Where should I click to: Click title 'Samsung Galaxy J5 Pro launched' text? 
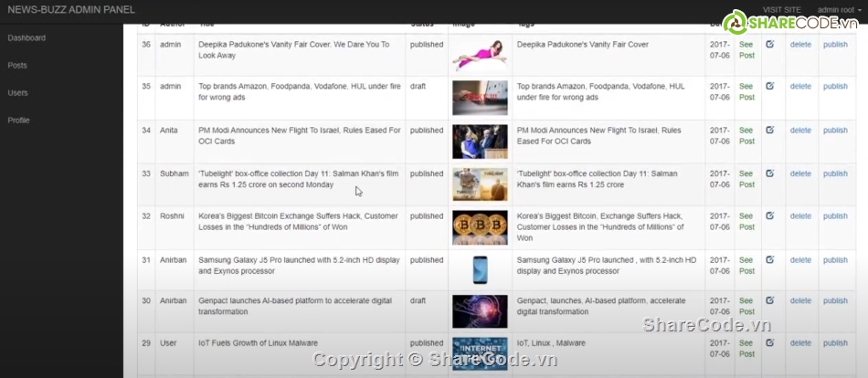coord(299,266)
